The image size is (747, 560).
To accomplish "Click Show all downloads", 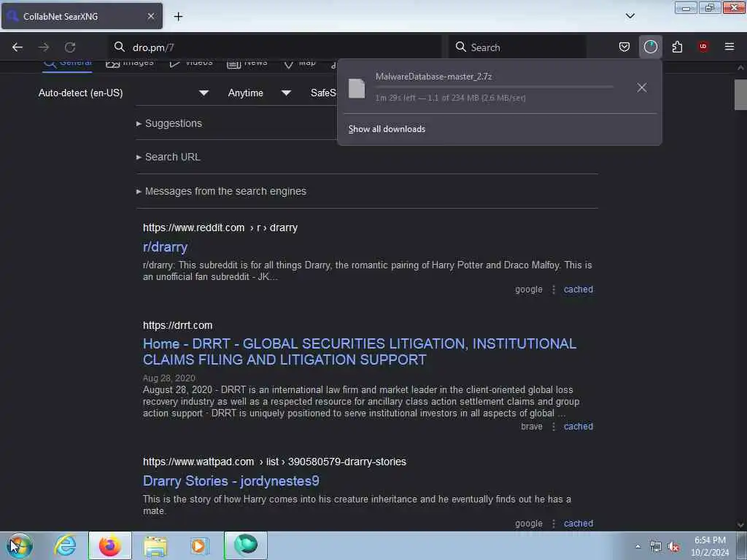I will point(387,129).
